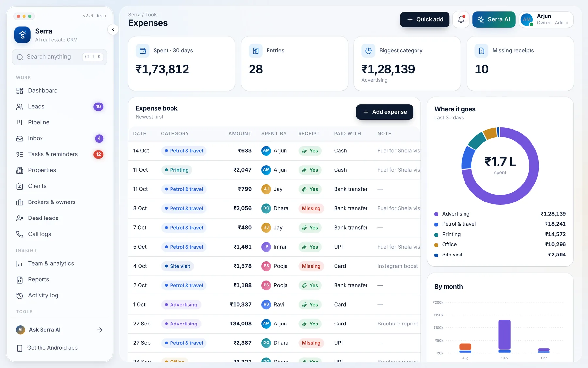Open Ask Serra AI arrow
Viewport: 588px width, 368px height.
tap(100, 330)
